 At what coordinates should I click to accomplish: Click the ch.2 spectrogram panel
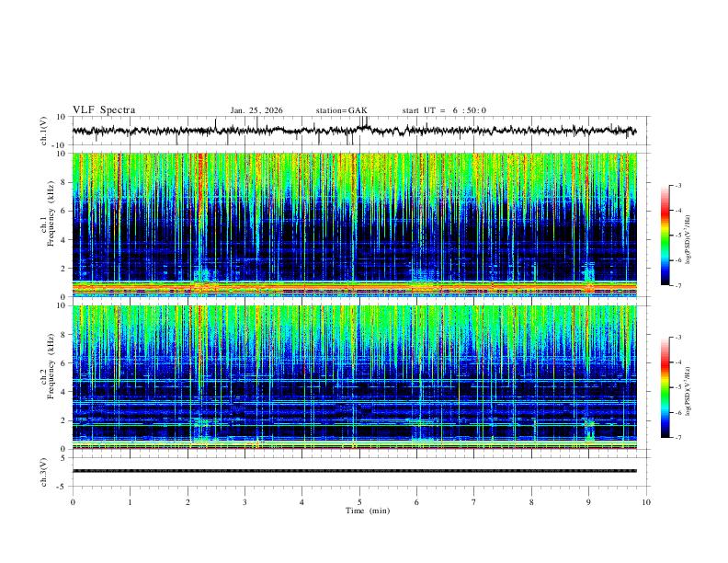tap(354, 377)
